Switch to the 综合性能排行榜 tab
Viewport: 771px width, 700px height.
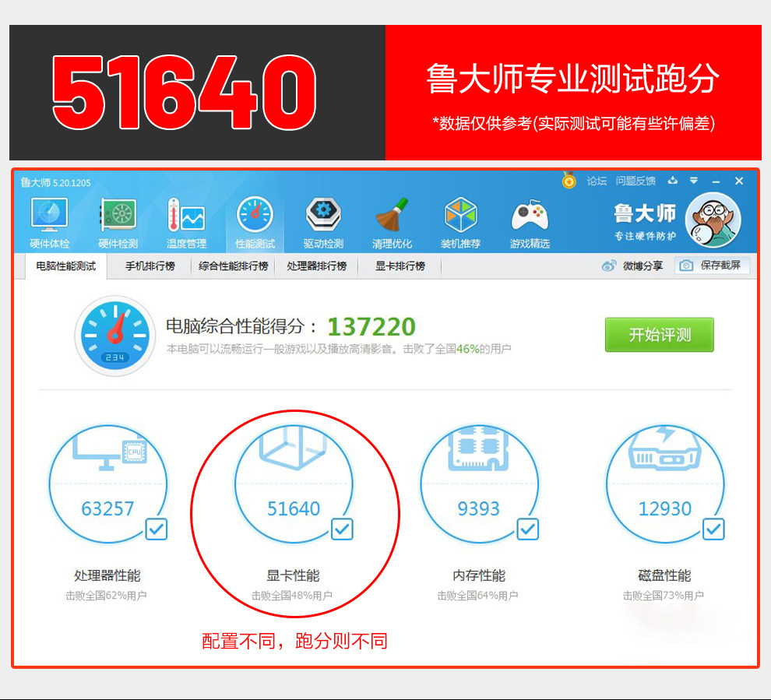(233, 266)
